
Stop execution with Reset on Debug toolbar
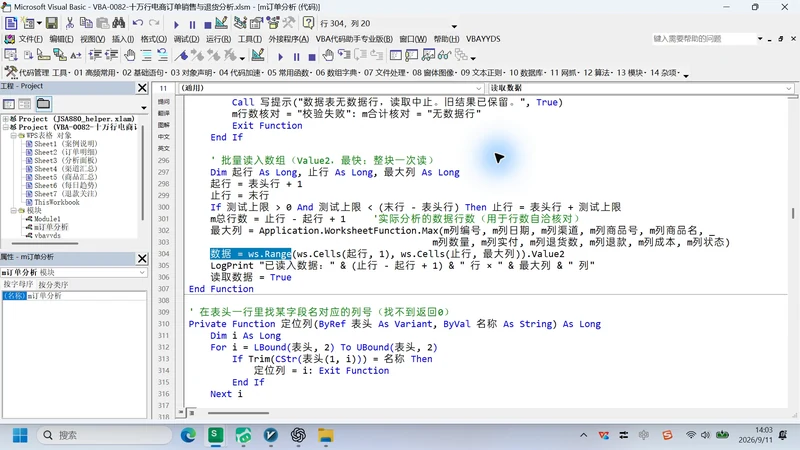[312, 57]
